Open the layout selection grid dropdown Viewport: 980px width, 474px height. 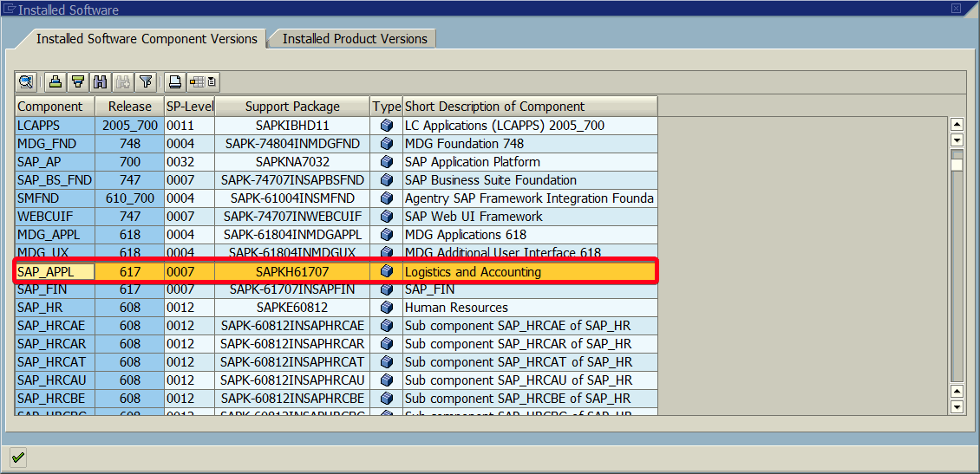tap(203, 81)
